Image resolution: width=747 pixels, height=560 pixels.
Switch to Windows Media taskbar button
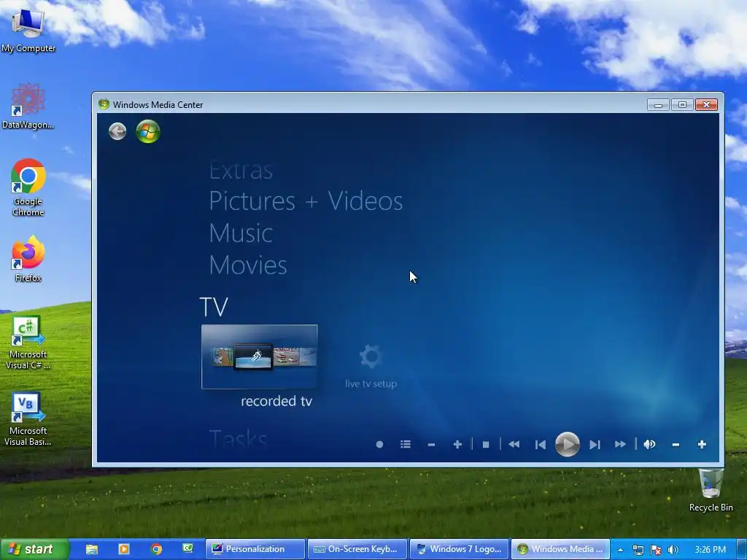[x=561, y=549]
